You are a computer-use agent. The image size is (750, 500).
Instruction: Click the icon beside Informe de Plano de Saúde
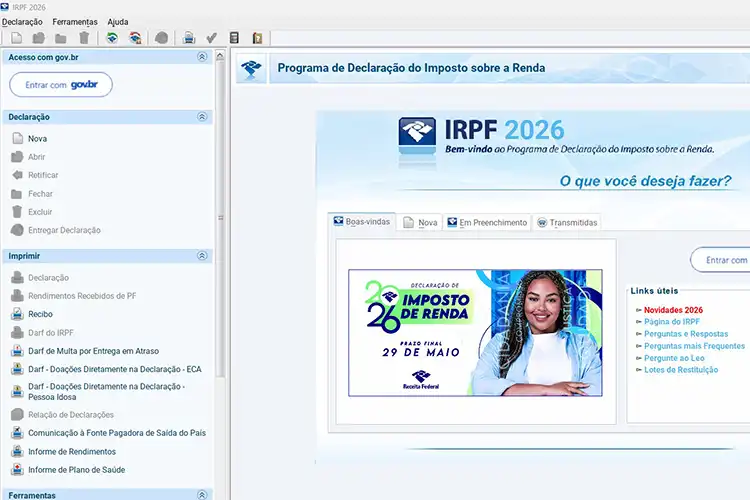pos(17,469)
